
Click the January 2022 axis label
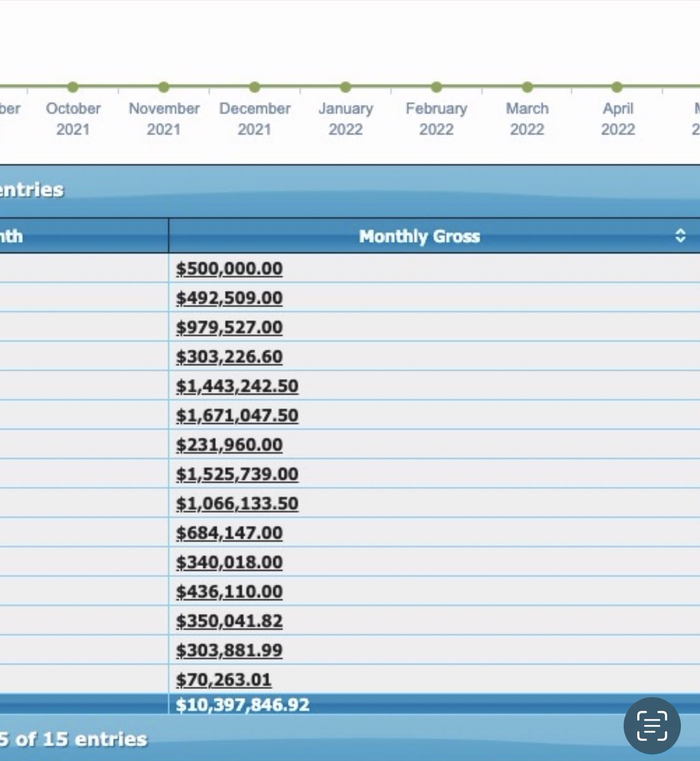pyautogui.click(x=346, y=119)
